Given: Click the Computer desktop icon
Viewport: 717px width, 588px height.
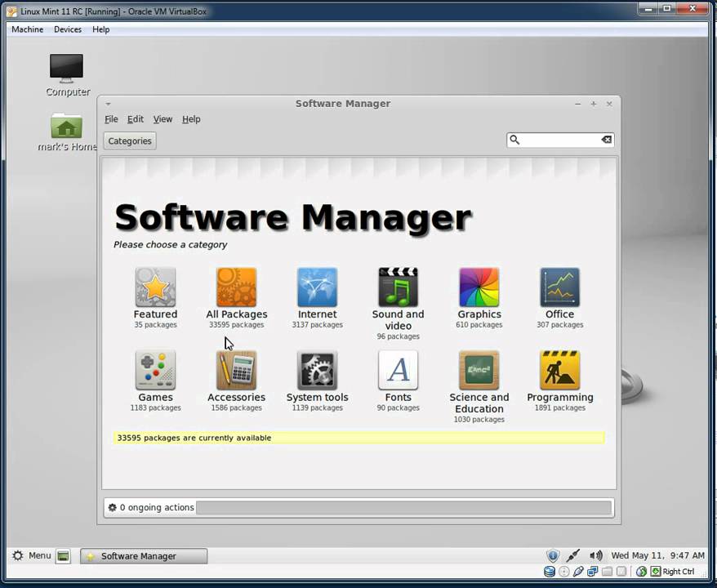Looking at the screenshot, I should click(67, 68).
